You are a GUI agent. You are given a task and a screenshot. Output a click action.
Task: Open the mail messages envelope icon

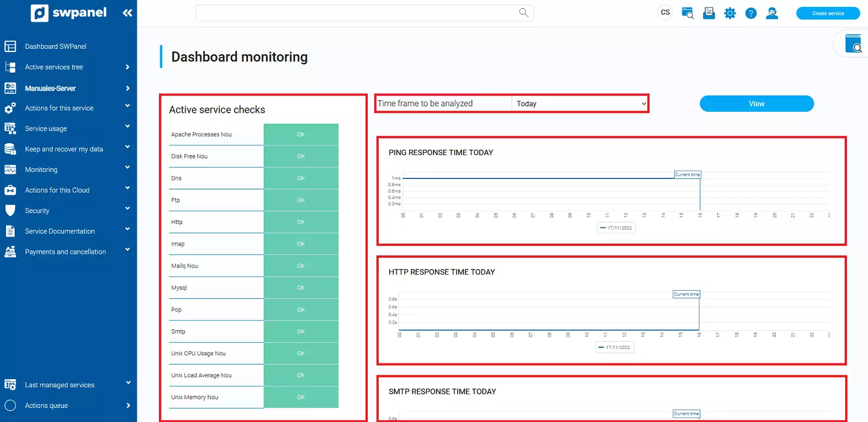(709, 13)
